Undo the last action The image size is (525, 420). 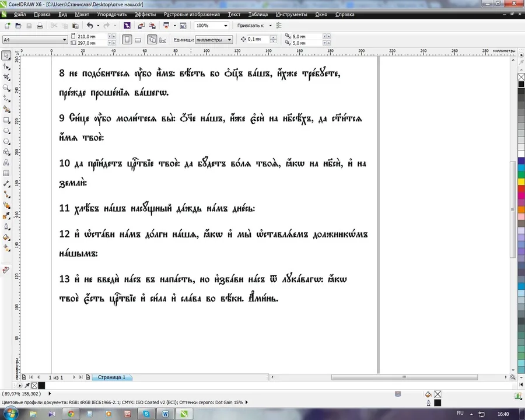(x=90, y=26)
